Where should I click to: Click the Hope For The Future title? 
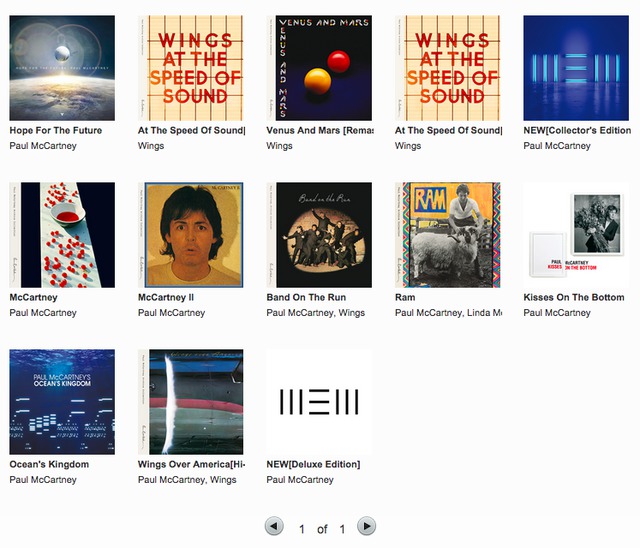56,131
